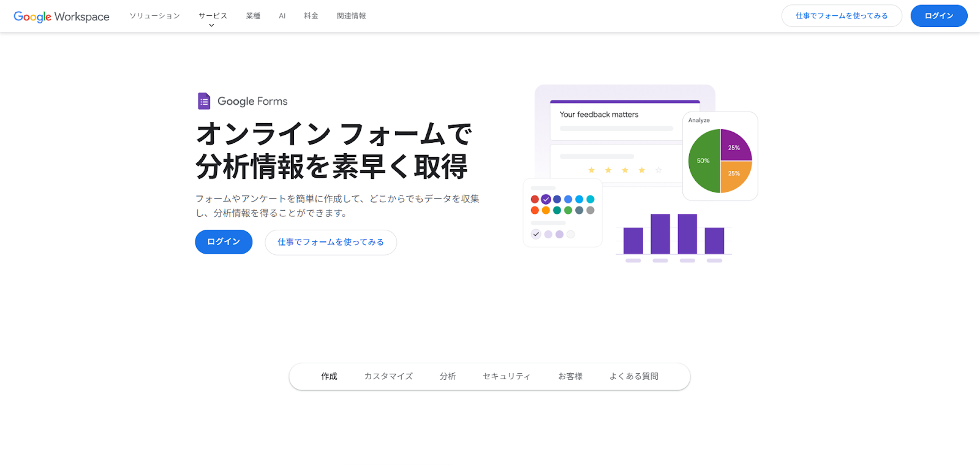Click the gray color swatch in palette
Viewport: 980px width, 465px height.
[x=590, y=210]
